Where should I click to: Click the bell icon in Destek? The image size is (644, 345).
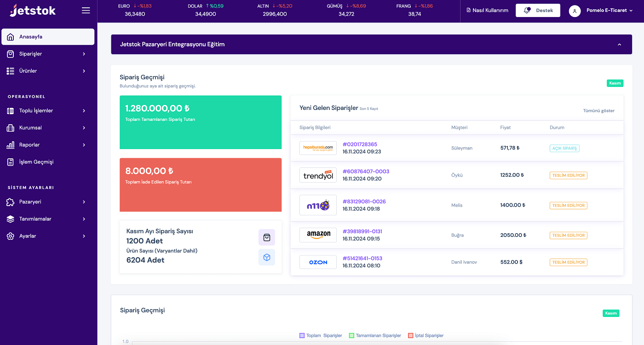pyautogui.click(x=527, y=10)
